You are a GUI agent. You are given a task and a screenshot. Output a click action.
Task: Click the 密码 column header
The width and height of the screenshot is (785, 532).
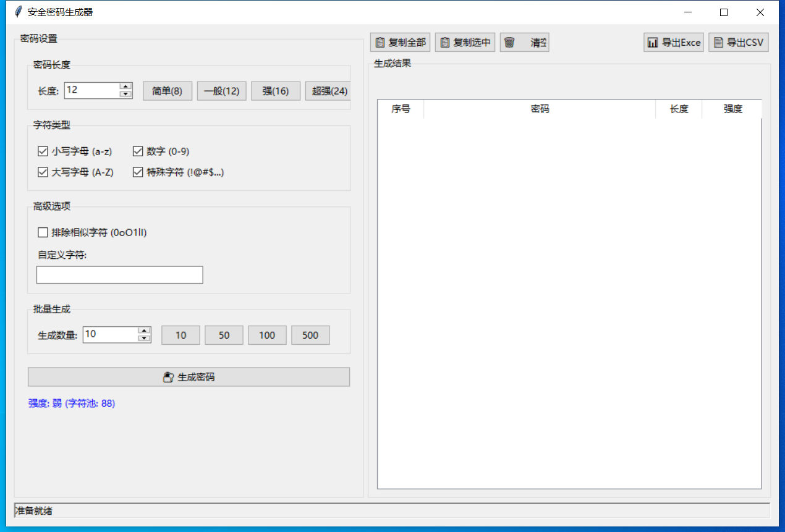pyautogui.click(x=540, y=109)
